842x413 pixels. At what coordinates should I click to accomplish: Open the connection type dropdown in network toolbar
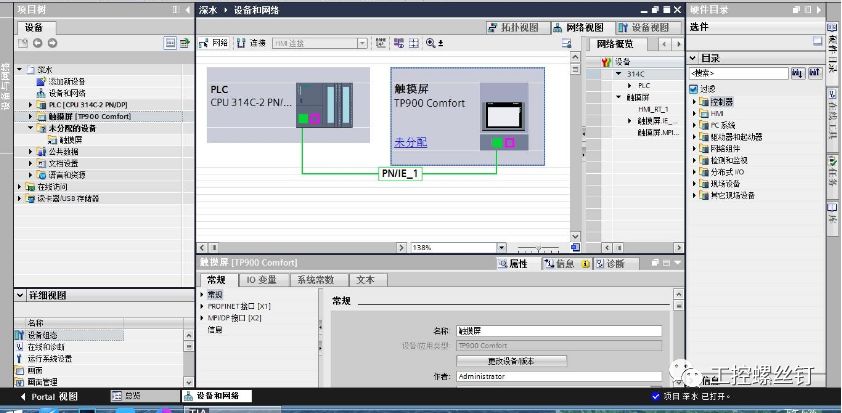click(362, 44)
